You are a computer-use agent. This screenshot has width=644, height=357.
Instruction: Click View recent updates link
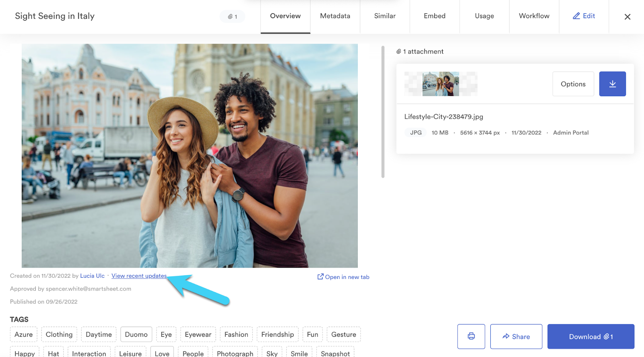139,276
